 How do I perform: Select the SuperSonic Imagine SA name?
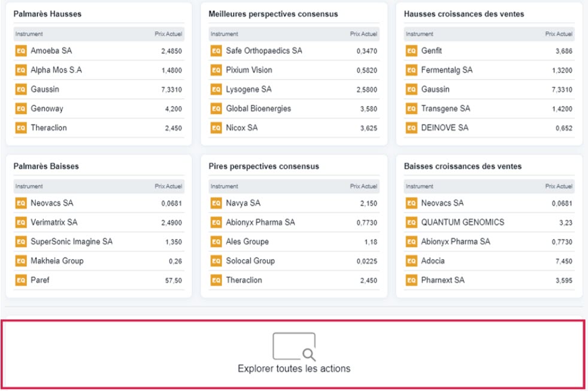[x=72, y=242]
